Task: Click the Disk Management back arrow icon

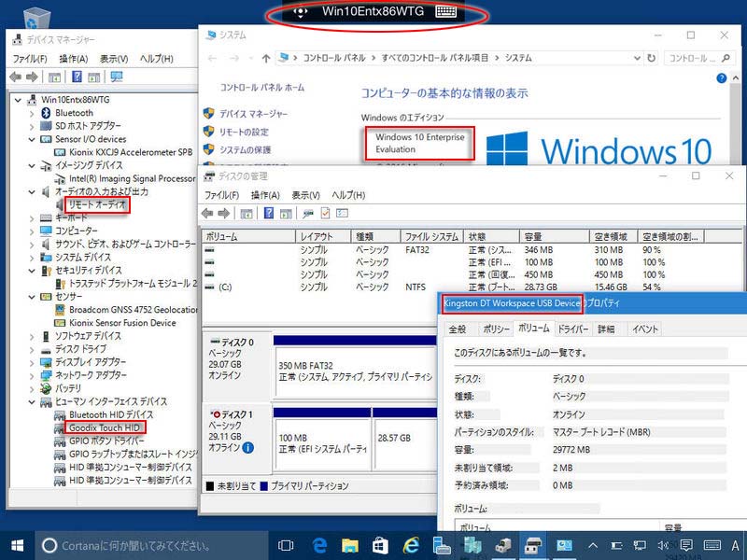Action: click(x=207, y=214)
